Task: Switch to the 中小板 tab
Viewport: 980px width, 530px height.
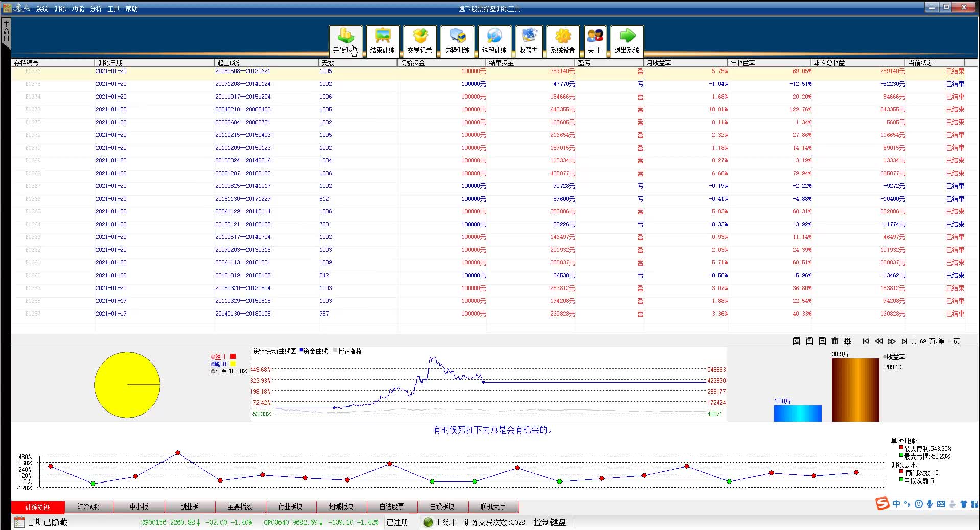Action: point(139,507)
